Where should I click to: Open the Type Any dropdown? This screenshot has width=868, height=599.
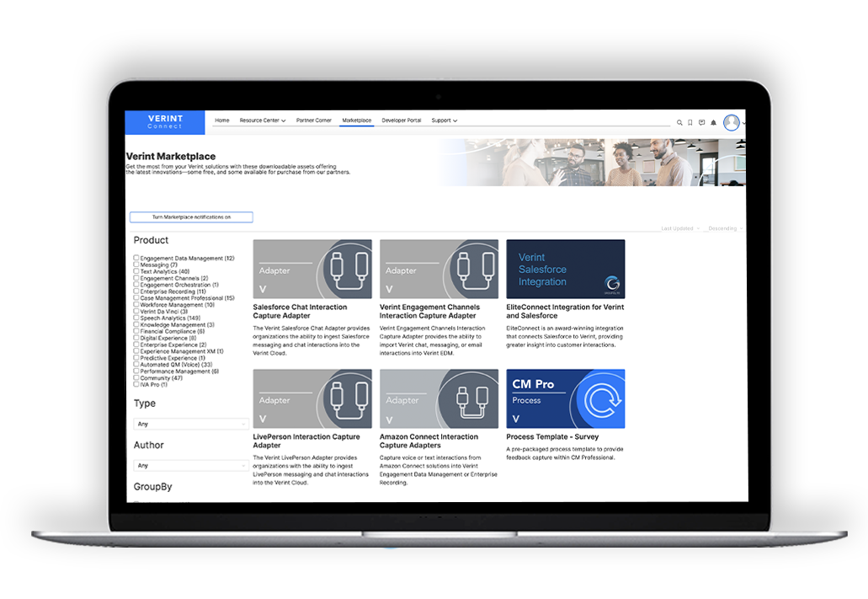pos(191,423)
